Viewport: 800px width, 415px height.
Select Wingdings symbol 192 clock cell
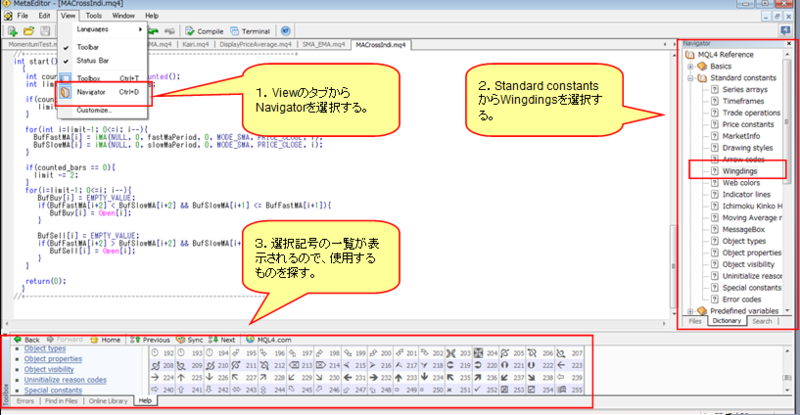pyautogui.click(x=162, y=353)
